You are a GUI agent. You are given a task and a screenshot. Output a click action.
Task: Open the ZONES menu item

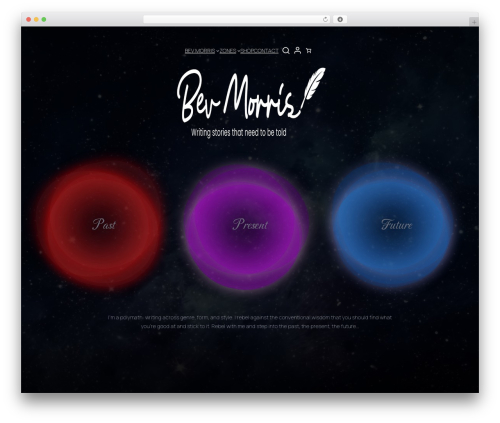click(228, 51)
